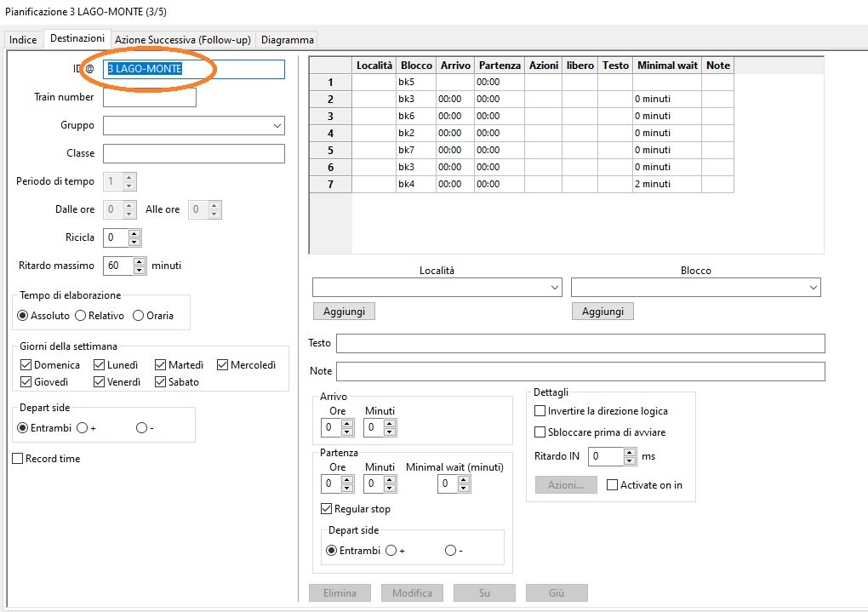Increase the Minimal wait minutes spinner
Screen dimensions: 868x612
465,479
